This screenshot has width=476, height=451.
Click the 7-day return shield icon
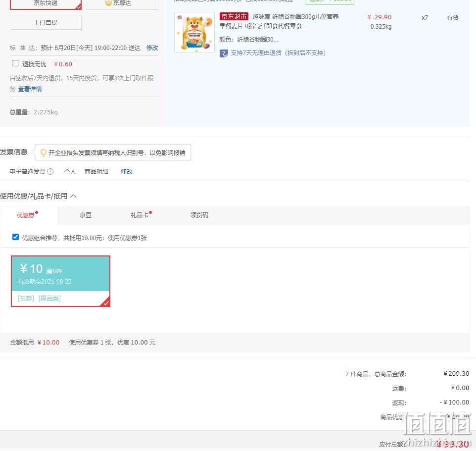(224, 54)
